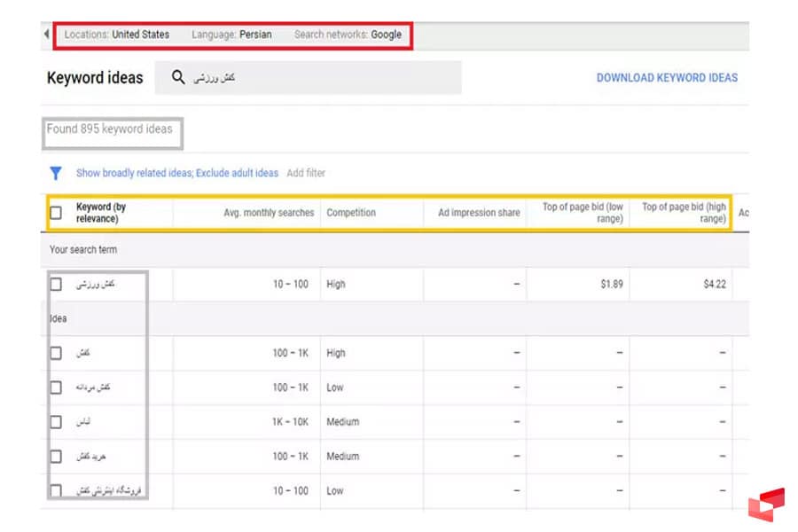
Task: Open the Search networks: Google option
Action: (x=348, y=35)
